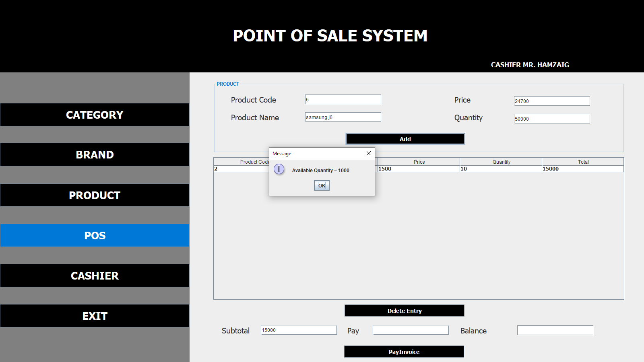
Task: Click the Product Name text field
Action: tap(343, 117)
